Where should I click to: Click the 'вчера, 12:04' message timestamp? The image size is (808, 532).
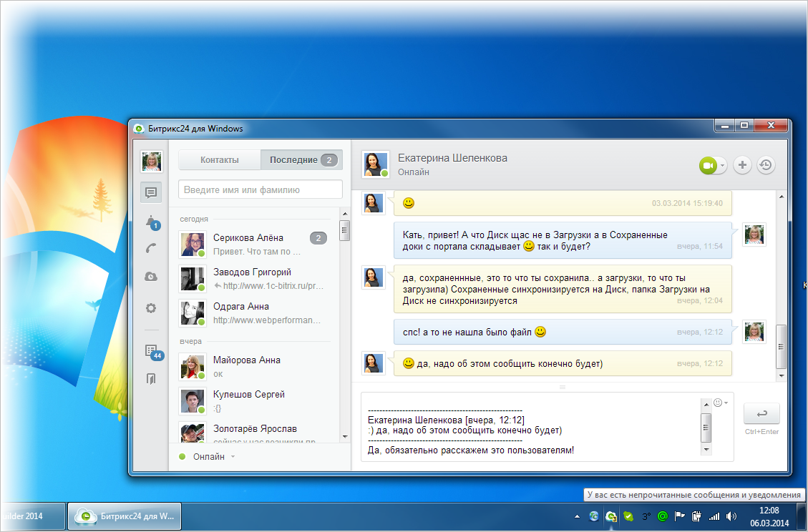(700, 301)
